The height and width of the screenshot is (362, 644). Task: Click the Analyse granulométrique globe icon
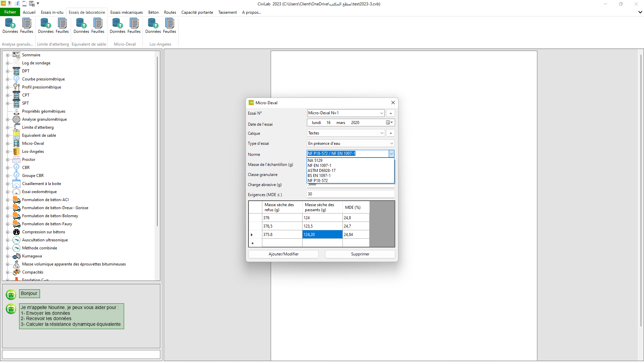click(16, 119)
